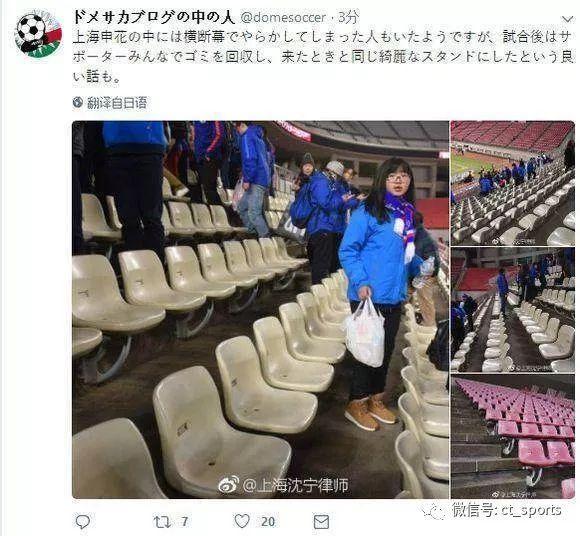
Task: Open bottom-right thumbnail of pink seats
Action: point(513,436)
